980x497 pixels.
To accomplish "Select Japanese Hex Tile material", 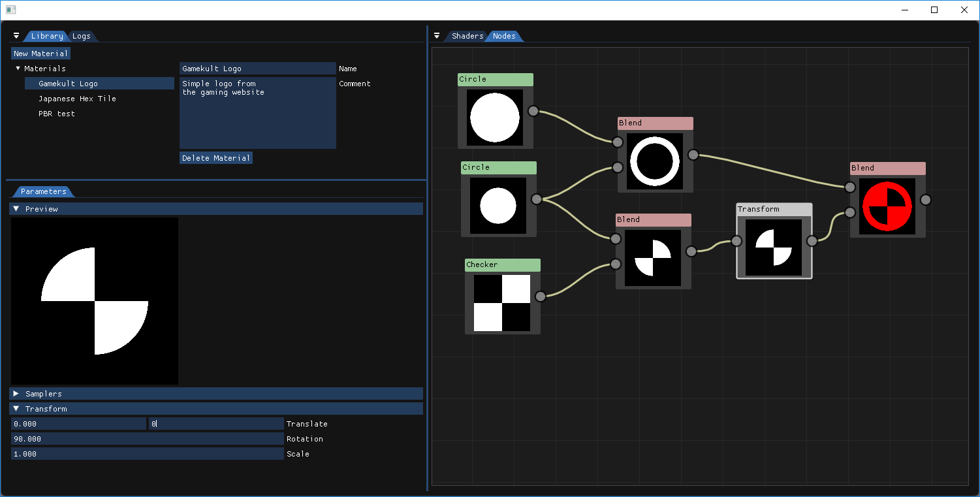I will click(77, 99).
